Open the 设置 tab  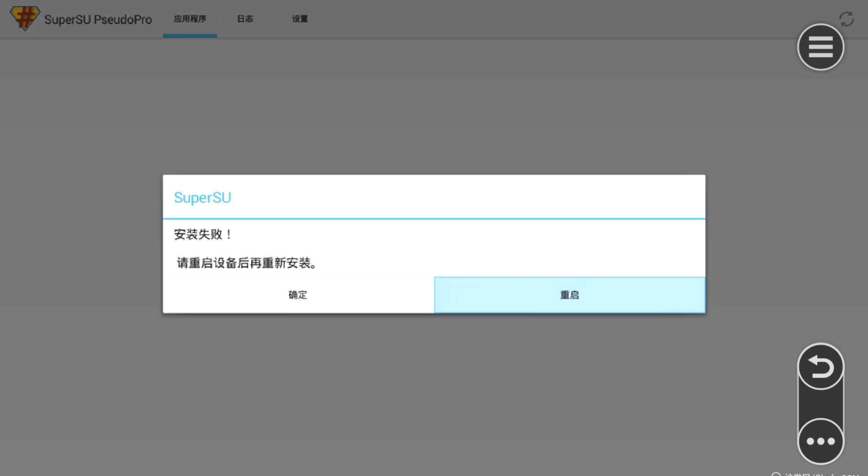[300, 19]
